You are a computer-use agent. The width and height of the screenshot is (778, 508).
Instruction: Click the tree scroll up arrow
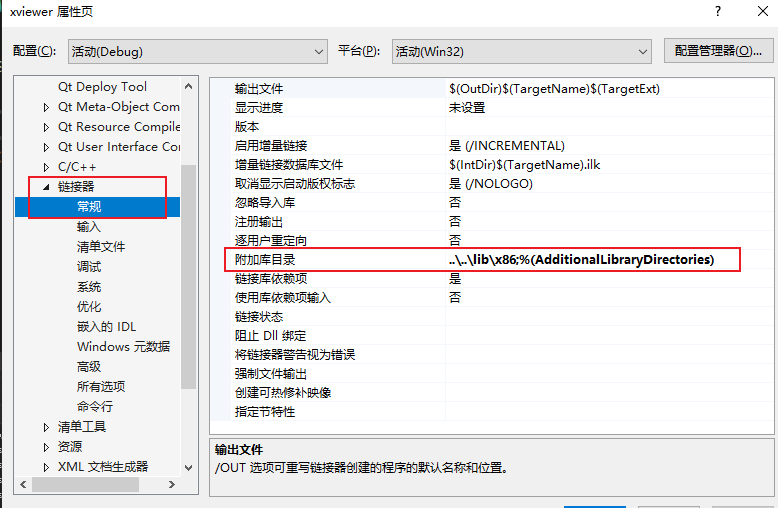189,86
